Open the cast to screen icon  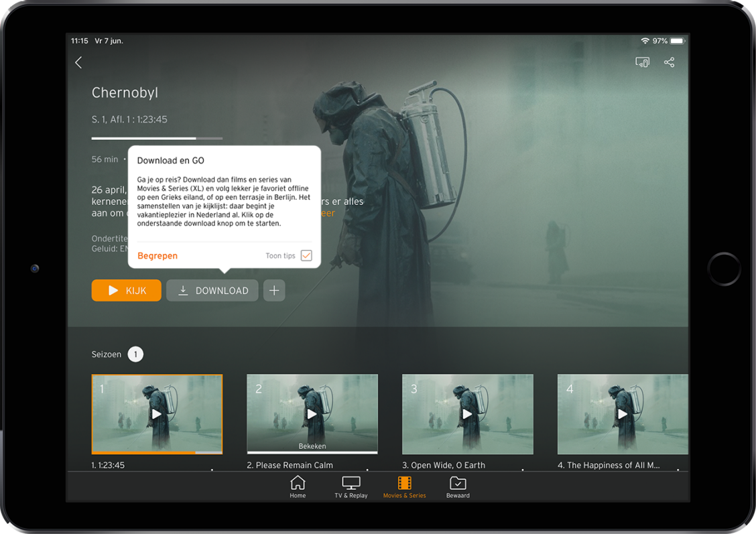point(642,62)
